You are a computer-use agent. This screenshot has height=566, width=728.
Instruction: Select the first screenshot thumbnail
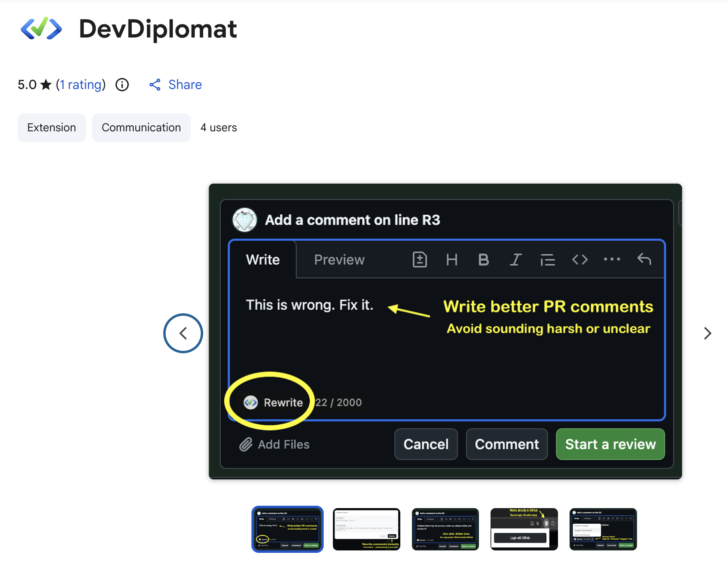click(x=287, y=529)
